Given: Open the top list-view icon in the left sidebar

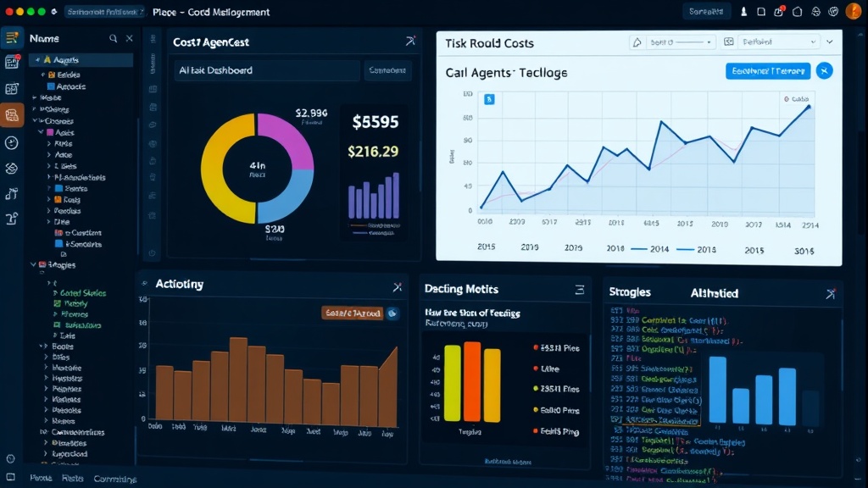Looking at the screenshot, I should point(12,37).
